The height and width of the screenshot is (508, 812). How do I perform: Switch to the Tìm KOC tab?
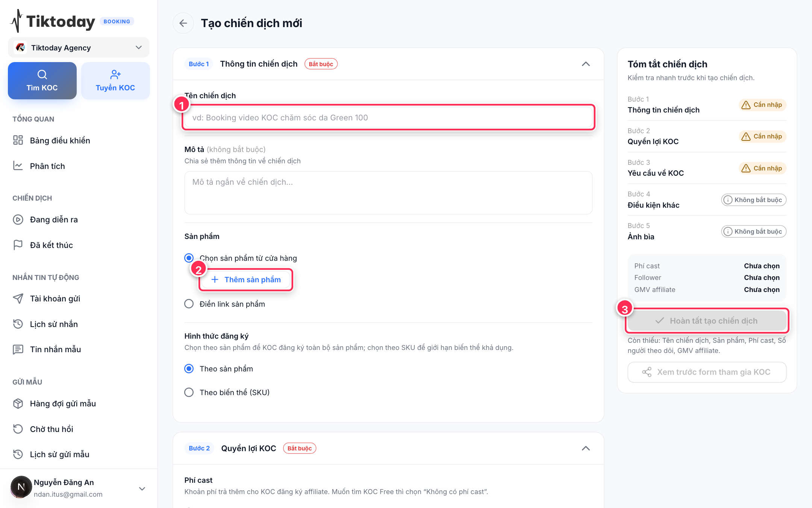42,81
